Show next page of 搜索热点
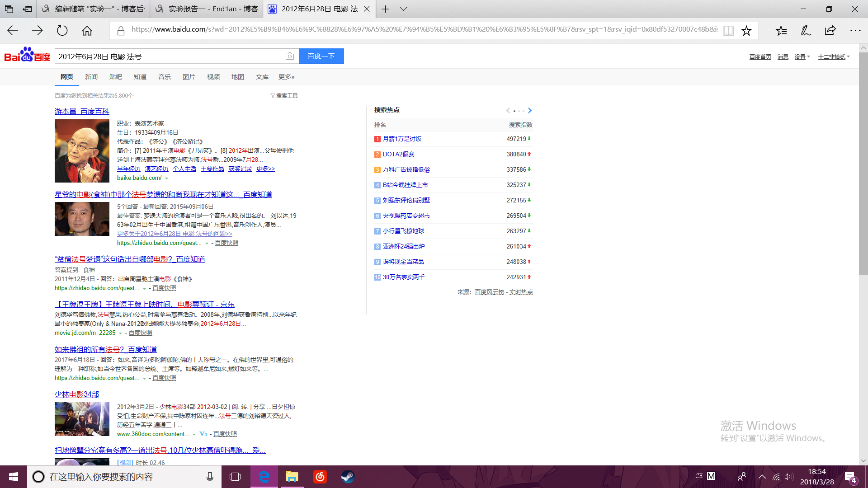 click(x=530, y=110)
